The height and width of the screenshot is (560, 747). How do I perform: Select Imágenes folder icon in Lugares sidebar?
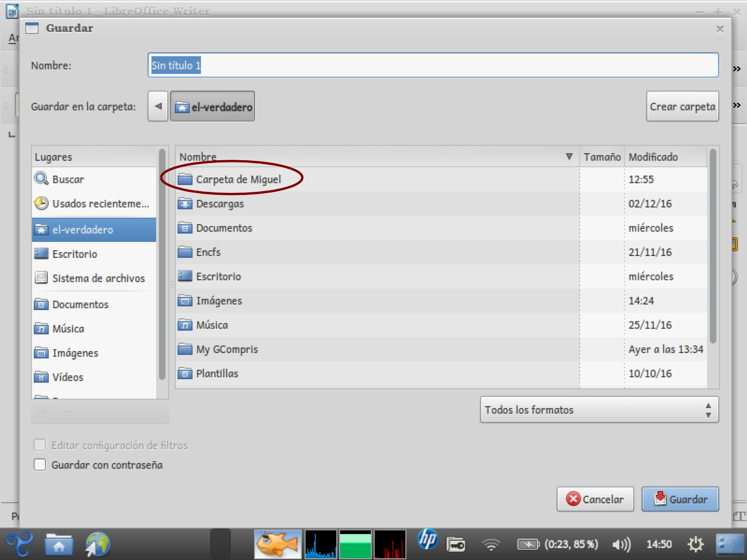click(x=41, y=353)
